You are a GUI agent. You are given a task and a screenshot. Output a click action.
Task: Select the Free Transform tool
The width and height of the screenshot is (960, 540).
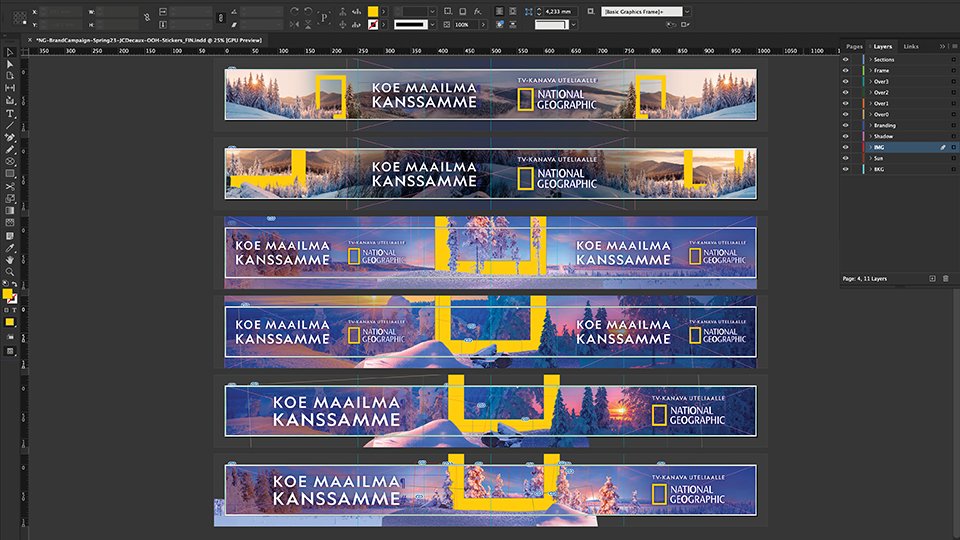[x=10, y=198]
